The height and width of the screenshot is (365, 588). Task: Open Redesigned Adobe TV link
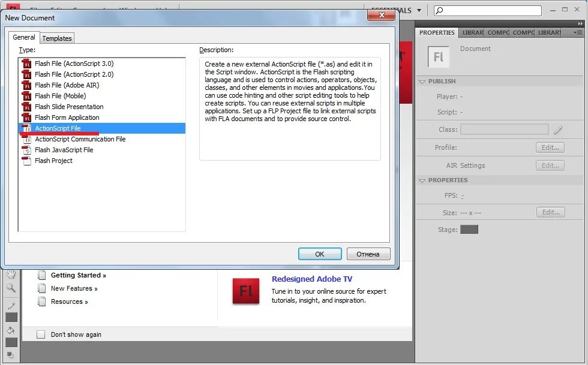point(312,279)
